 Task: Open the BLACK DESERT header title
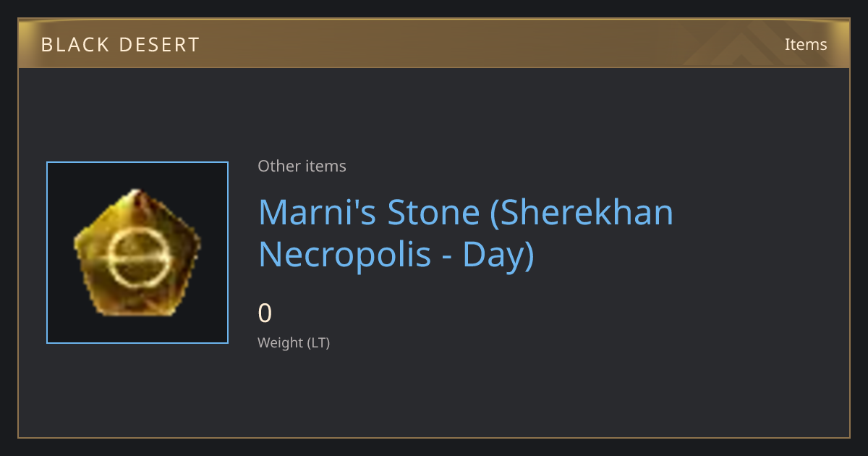[120, 45]
